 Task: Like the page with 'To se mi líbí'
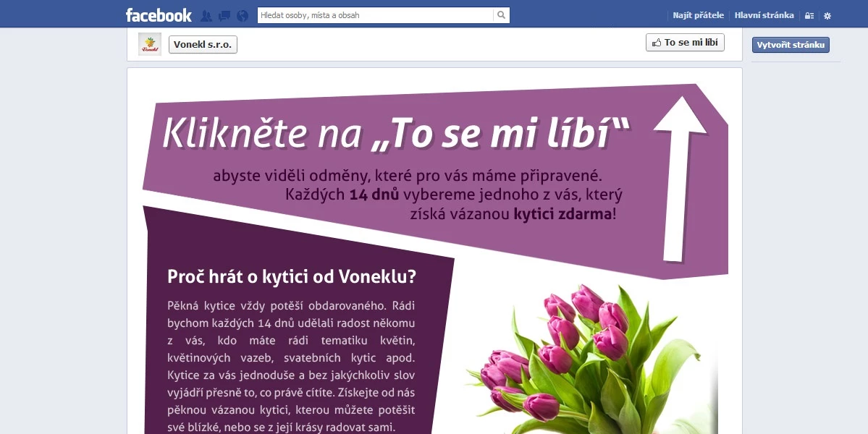tap(685, 43)
